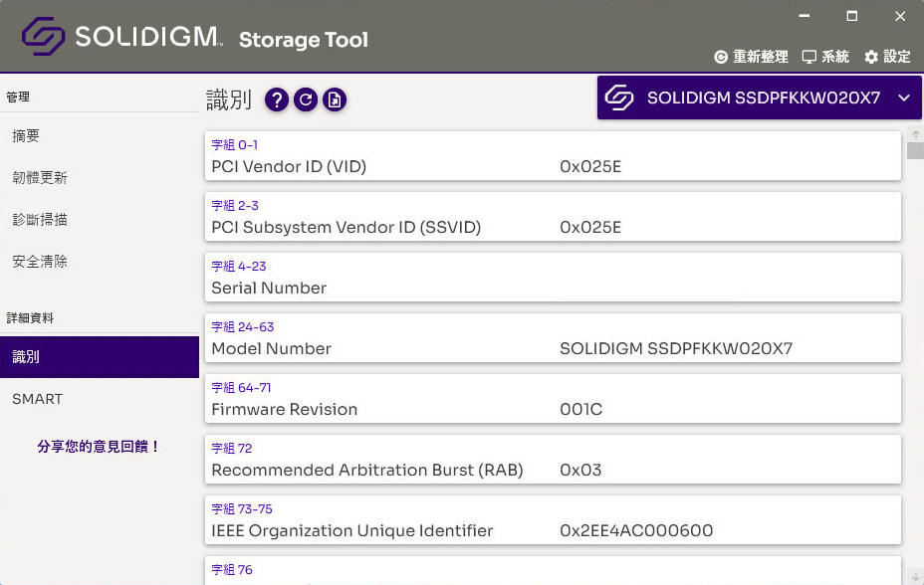Click the scrollbar up arrow
Viewport: 924px width, 585px height.
[x=915, y=134]
